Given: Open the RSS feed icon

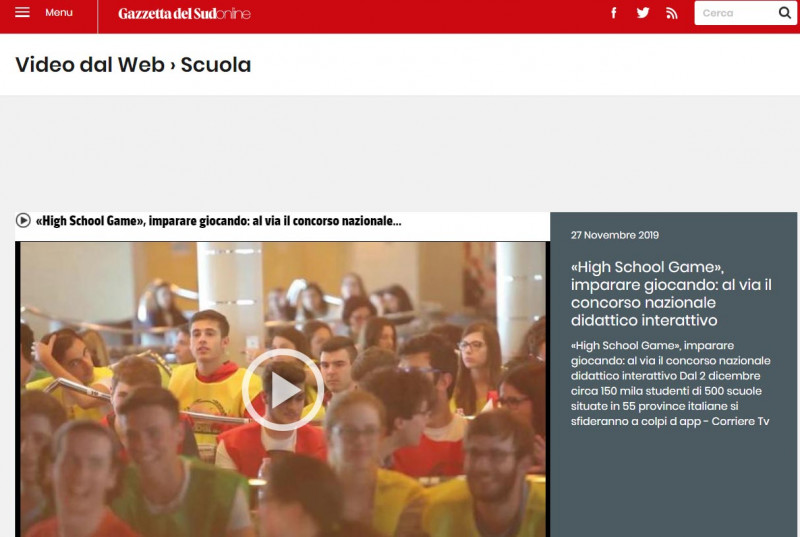Looking at the screenshot, I should point(672,13).
